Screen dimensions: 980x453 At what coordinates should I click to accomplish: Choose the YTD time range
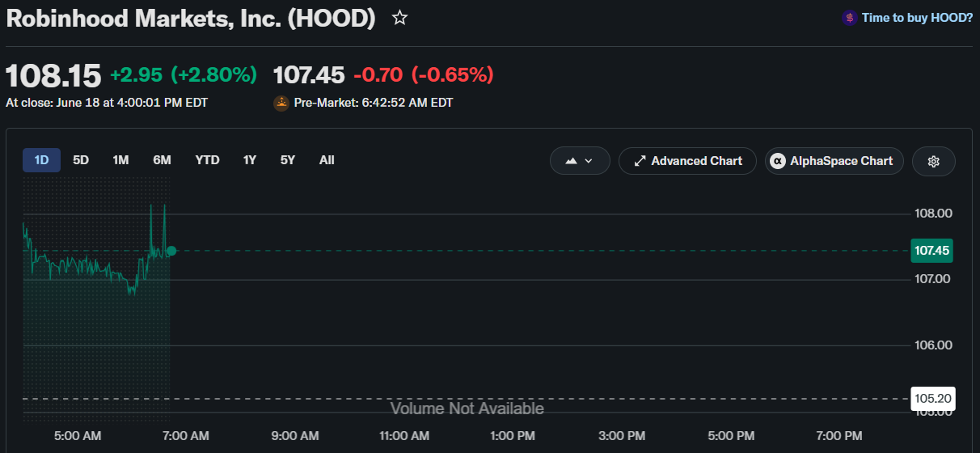(207, 160)
